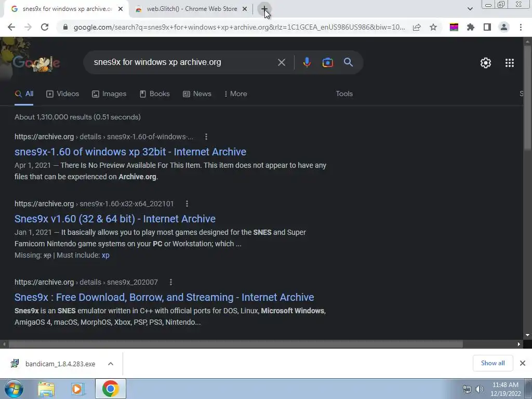
Task: Select the snes9x for windows xp tab
Action: 67,9
